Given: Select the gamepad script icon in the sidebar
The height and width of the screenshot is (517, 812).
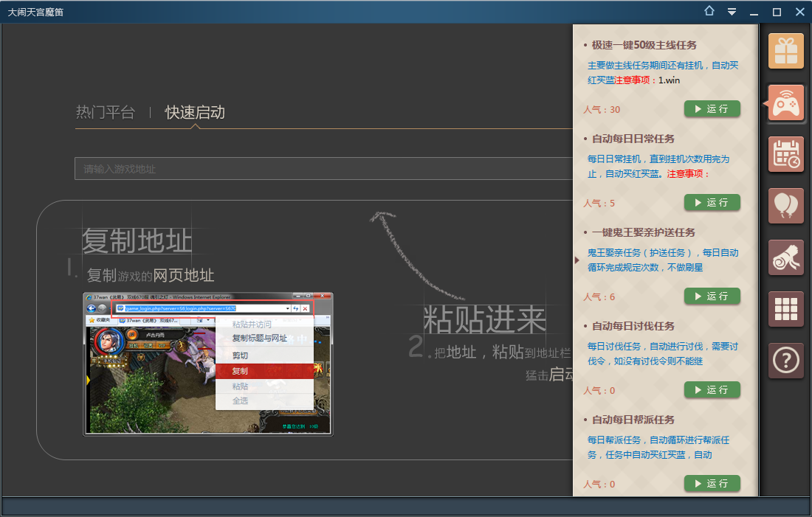Looking at the screenshot, I should pyautogui.click(x=785, y=103).
